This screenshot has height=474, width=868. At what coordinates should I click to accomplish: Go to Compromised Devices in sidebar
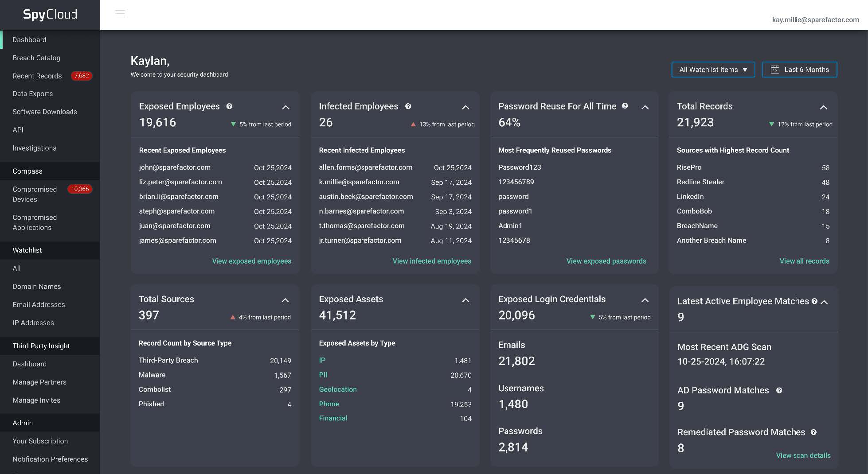[35, 194]
